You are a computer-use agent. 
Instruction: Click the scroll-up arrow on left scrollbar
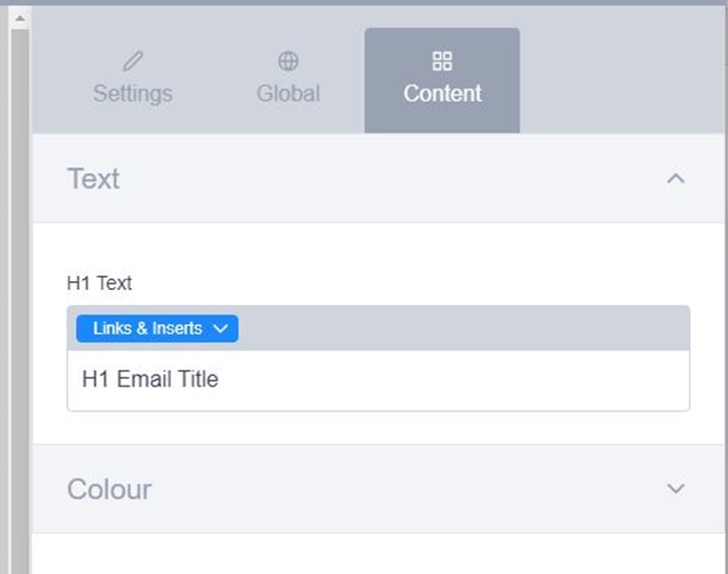click(19, 18)
